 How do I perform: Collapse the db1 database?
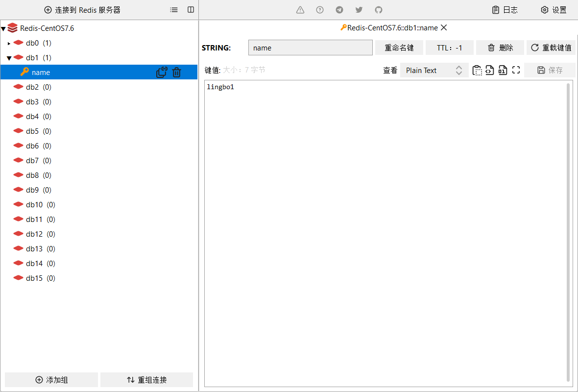point(9,58)
